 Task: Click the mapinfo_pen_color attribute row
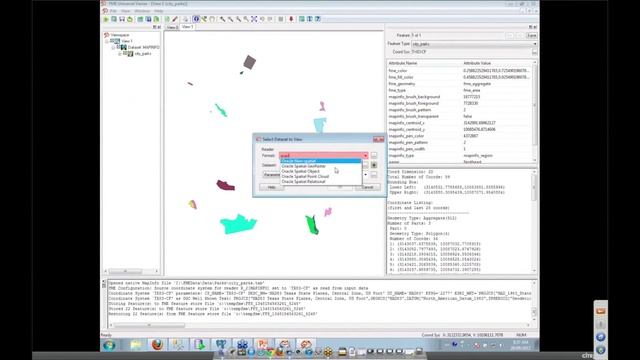(460, 136)
